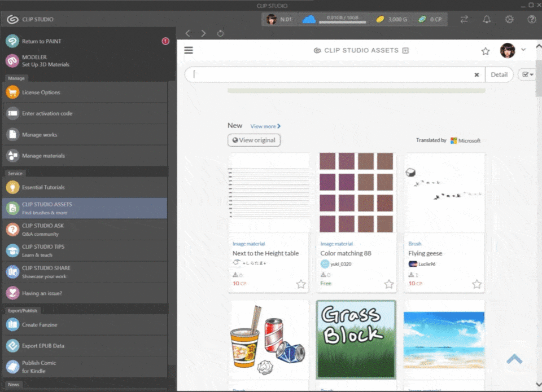This screenshot has width=542, height=392.
Task: Click the Detail search button
Action: (x=499, y=74)
